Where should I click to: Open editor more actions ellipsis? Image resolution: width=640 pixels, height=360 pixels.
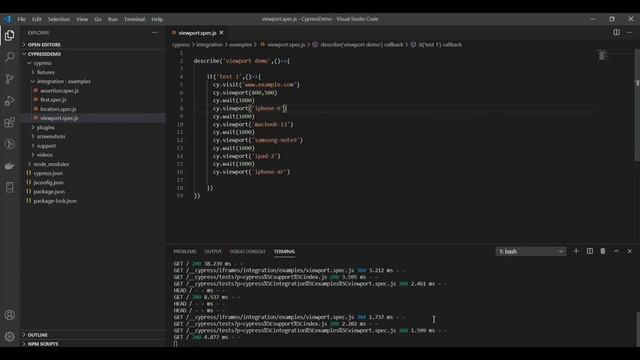point(630,32)
